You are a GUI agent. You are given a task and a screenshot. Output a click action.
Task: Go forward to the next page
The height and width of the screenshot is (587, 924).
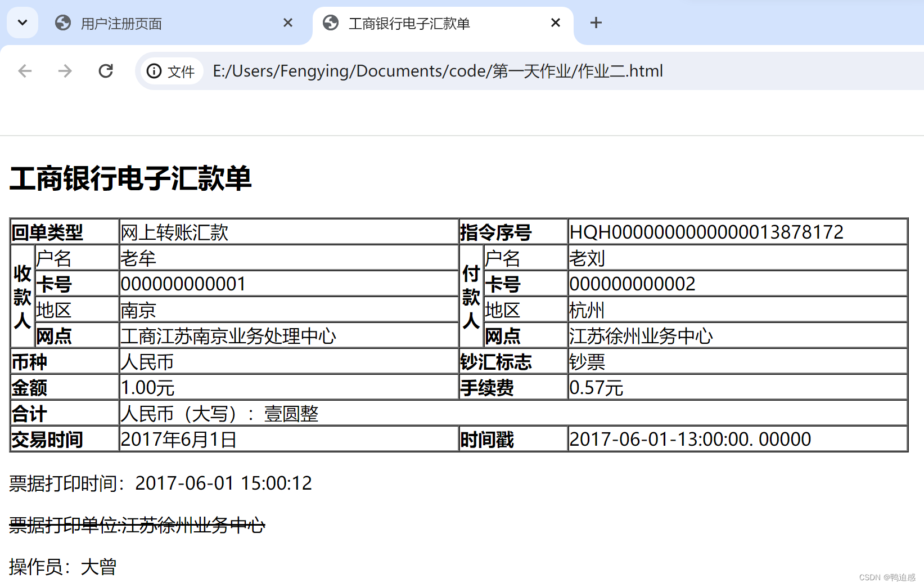pos(65,71)
